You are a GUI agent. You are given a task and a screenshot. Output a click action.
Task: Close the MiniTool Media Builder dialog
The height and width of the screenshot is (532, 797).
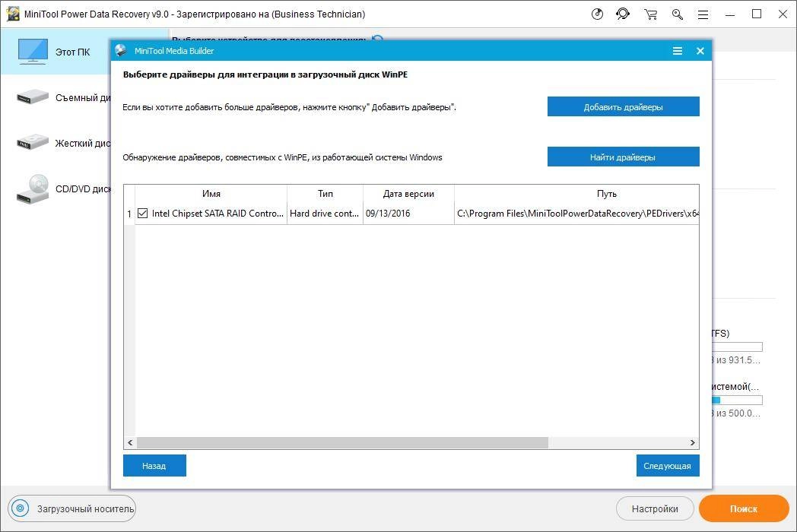click(700, 51)
